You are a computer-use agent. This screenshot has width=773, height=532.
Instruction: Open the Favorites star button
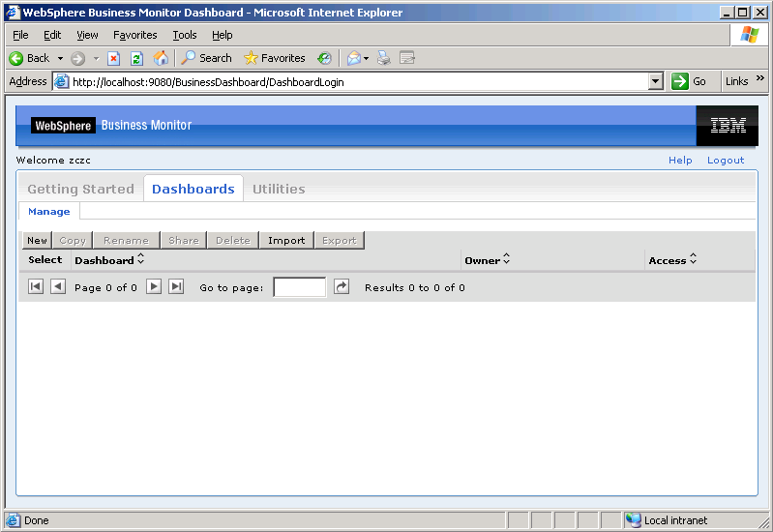274,58
